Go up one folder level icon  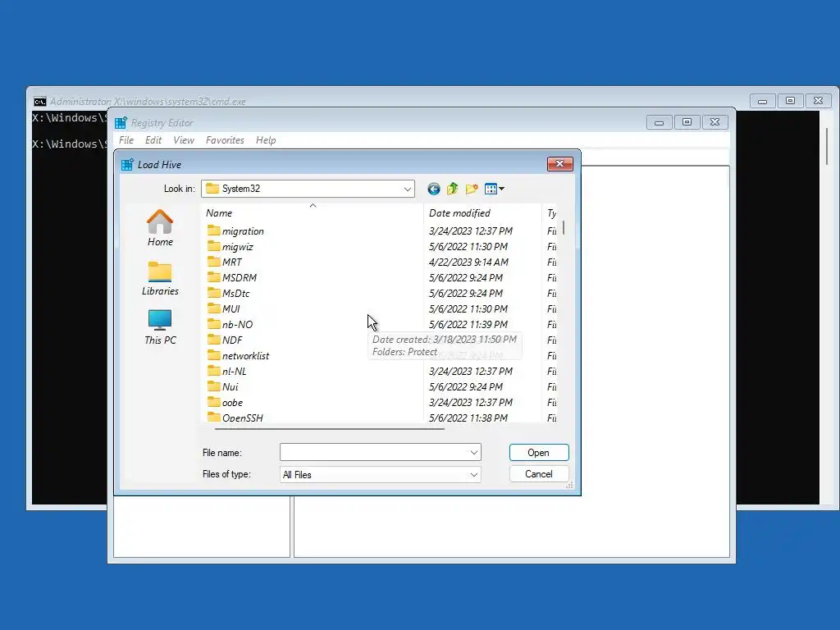(x=453, y=189)
